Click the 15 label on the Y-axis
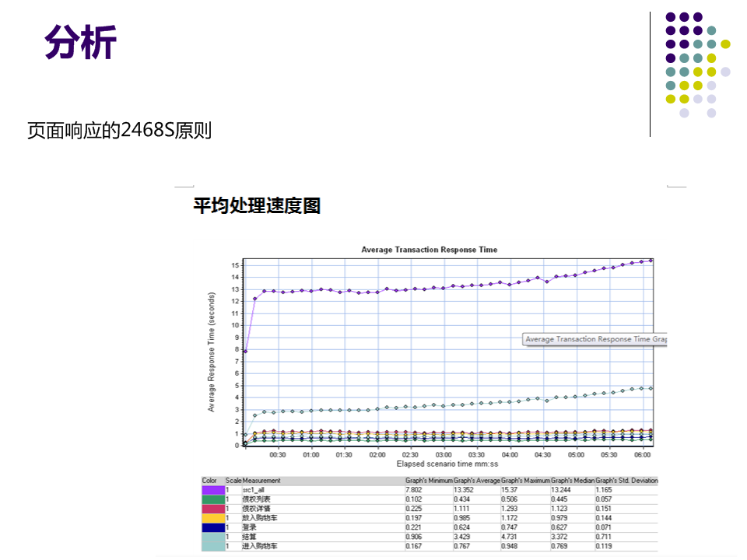The width and height of the screenshot is (747, 560). (235, 265)
